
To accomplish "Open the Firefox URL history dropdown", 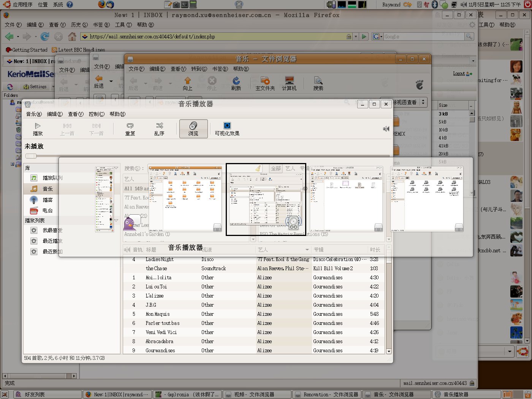I will 356,36.
